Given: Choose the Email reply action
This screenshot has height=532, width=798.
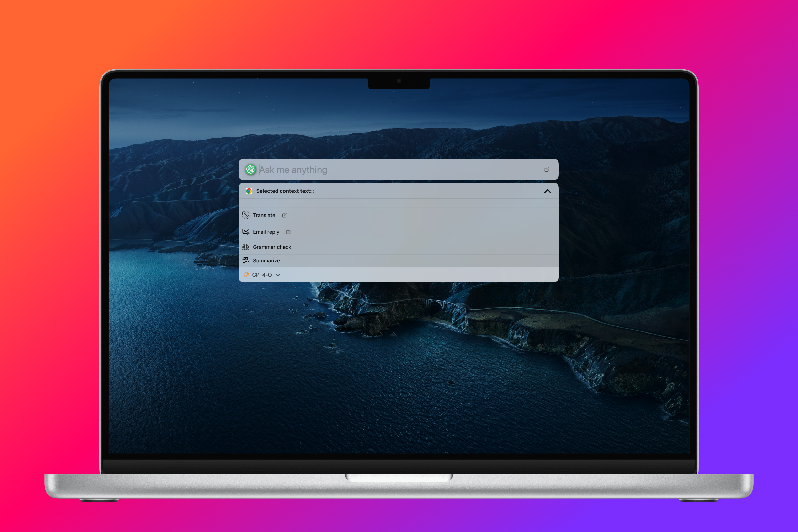Looking at the screenshot, I should click(x=266, y=232).
